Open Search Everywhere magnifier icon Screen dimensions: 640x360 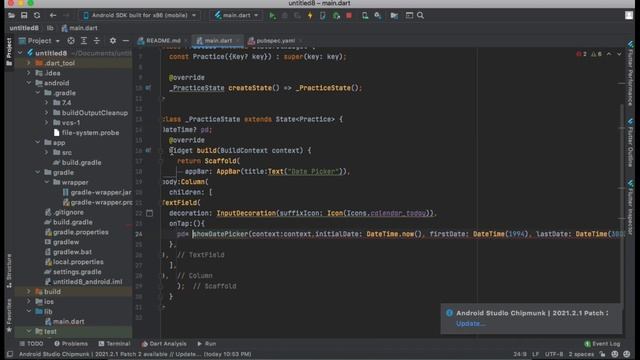[420, 16]
